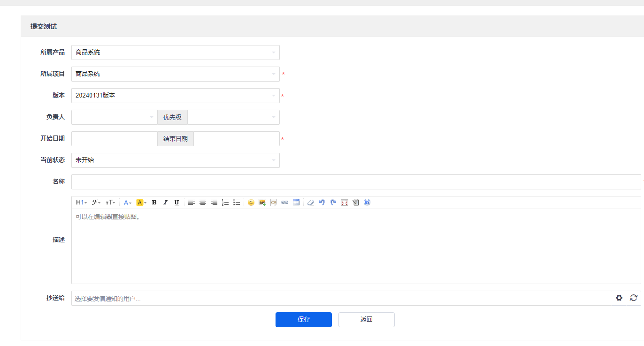The image size is (644, 346).
Task: Open the 当前状态 dropdown showing 未开始
Action: tap(175, 160)
